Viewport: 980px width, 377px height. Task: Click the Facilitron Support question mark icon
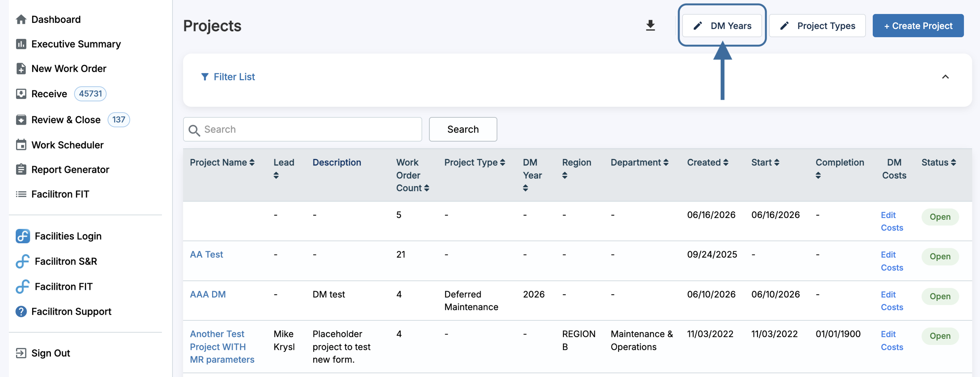(21, 312)
